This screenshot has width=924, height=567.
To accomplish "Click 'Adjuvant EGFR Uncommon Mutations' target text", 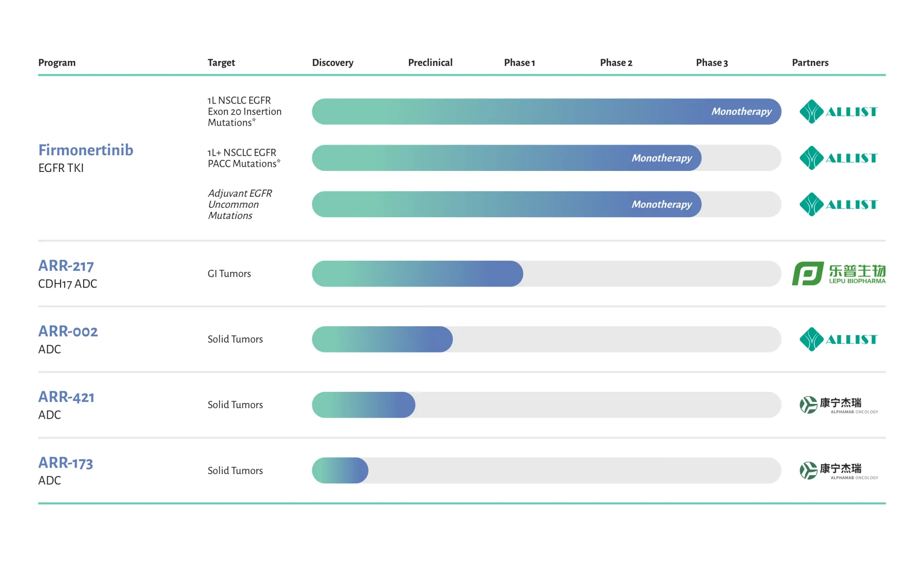I will point(240,204).
